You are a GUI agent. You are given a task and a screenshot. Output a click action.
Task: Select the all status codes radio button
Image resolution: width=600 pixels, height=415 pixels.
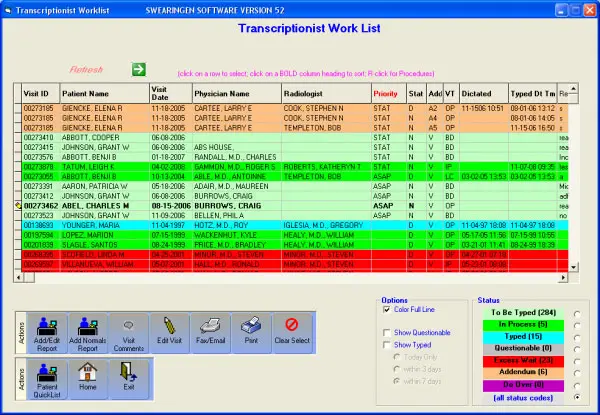click(x=577, y=397)
